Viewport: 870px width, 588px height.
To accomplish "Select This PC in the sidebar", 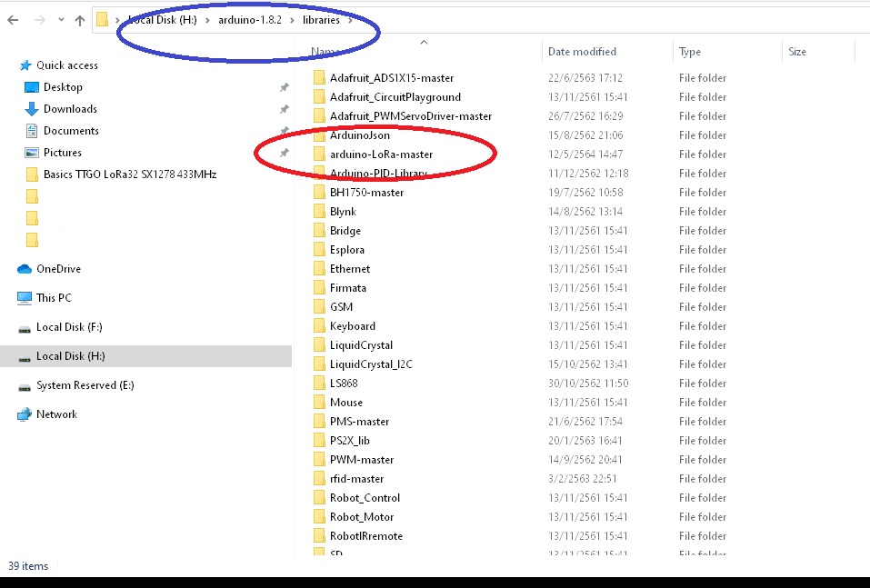I will tap(54, 298).
